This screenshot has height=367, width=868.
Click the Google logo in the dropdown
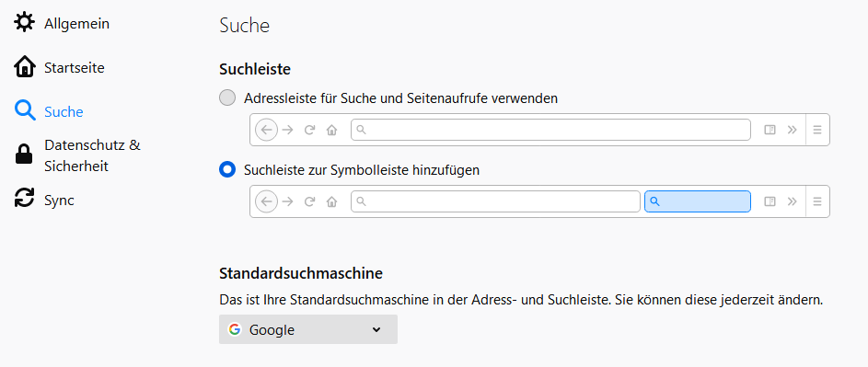[x=235, y=329]
